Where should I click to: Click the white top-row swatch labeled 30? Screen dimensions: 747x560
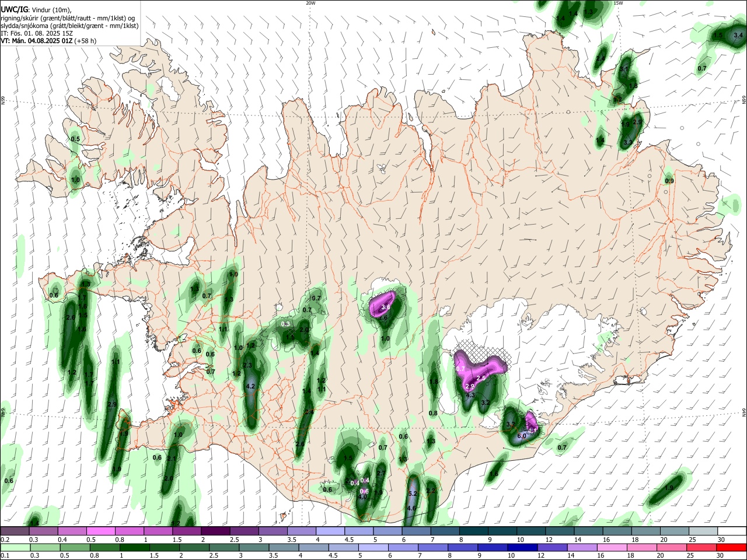pos(732,531)
